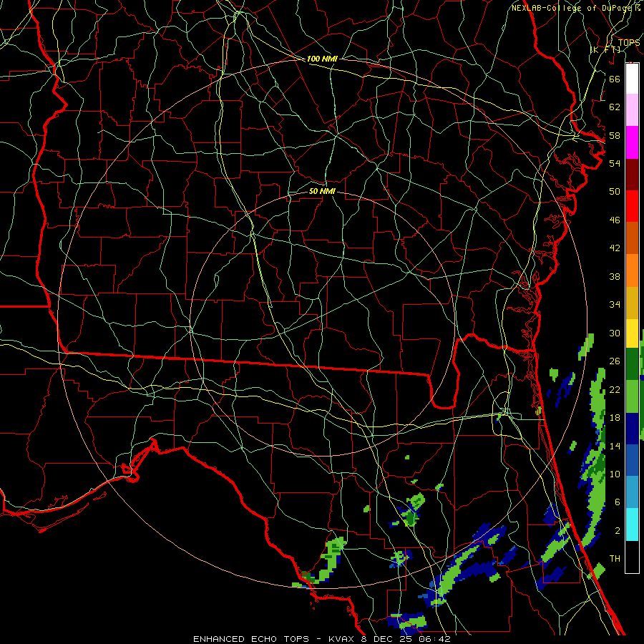Click the navy blue legend swatch
The image size is (644, 644).
click(x=632, y=429)
